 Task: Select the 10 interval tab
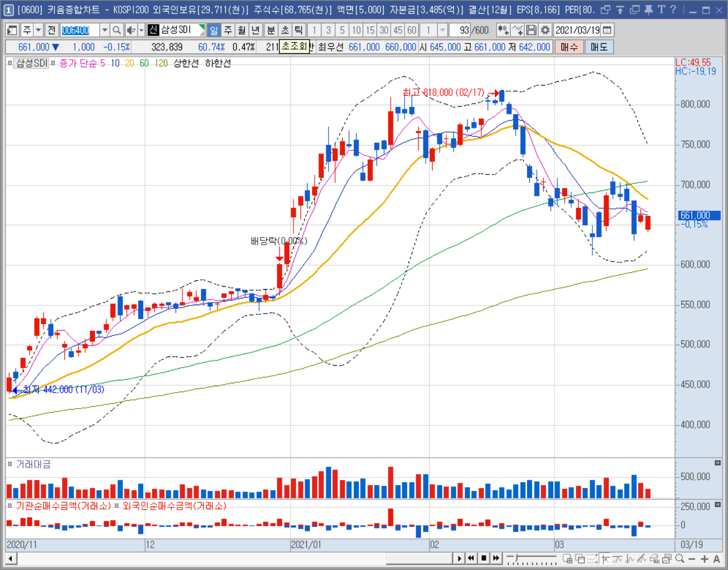pos(356,30)
